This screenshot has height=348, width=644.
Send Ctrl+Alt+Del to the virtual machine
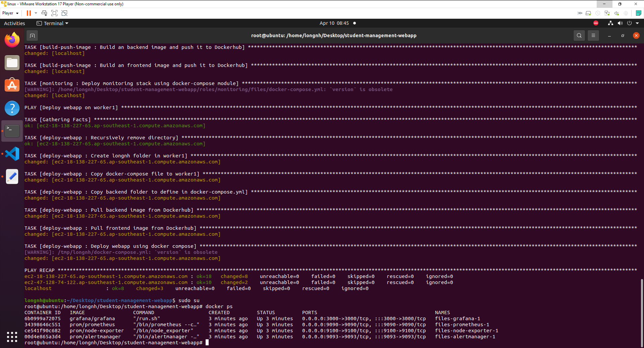pyautogui.click(x=44, y=13)
